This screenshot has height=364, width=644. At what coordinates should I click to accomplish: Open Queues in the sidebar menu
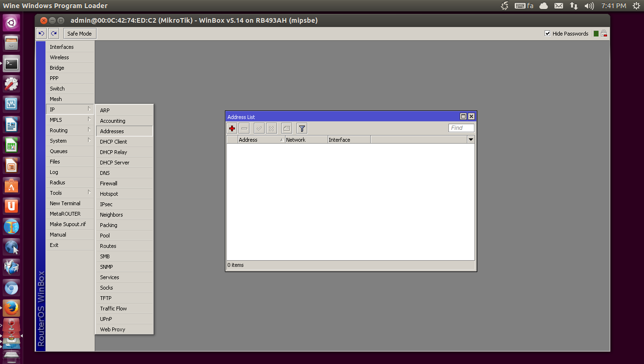70,151
